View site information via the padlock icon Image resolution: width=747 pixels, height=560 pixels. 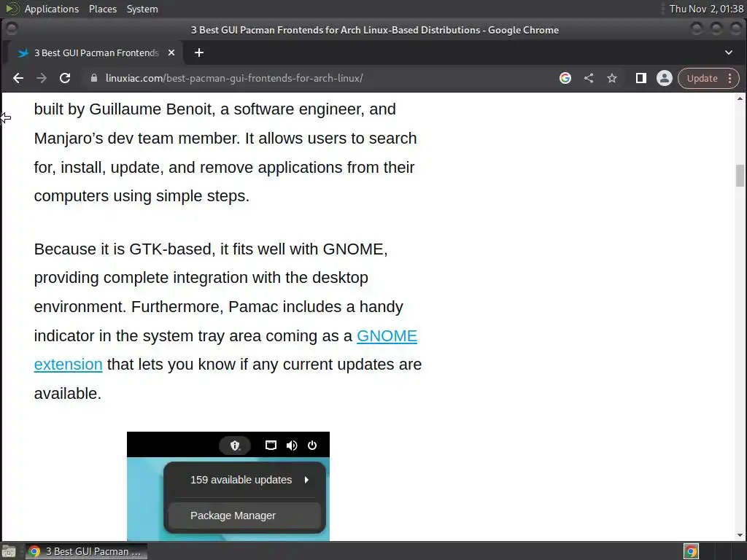click(94, 78)
